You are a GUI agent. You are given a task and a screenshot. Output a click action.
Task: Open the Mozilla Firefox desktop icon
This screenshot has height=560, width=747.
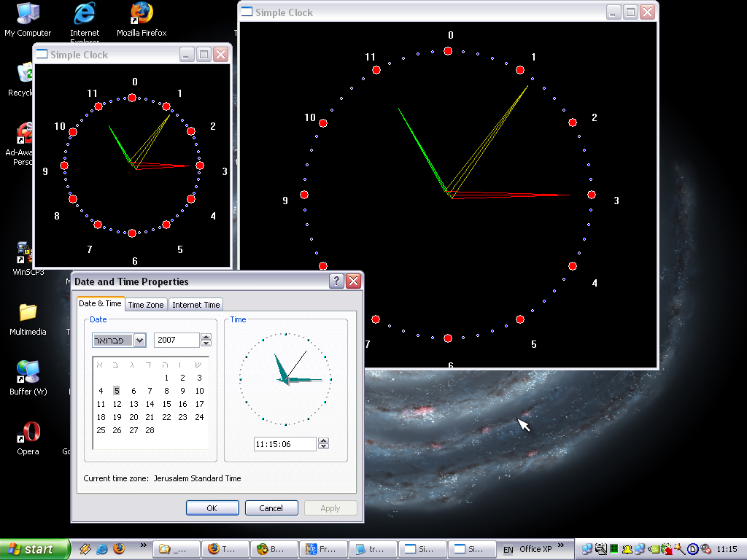click(142, 14)
